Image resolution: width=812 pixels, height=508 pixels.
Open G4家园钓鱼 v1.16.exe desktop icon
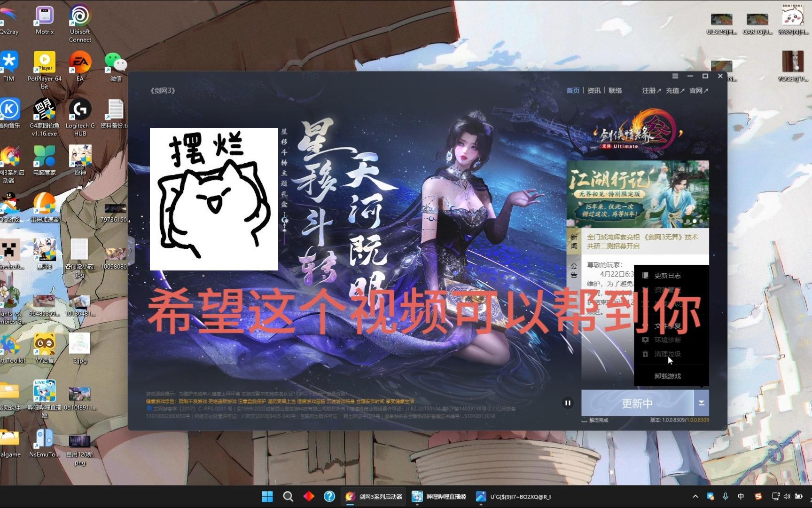coord(45,117)
